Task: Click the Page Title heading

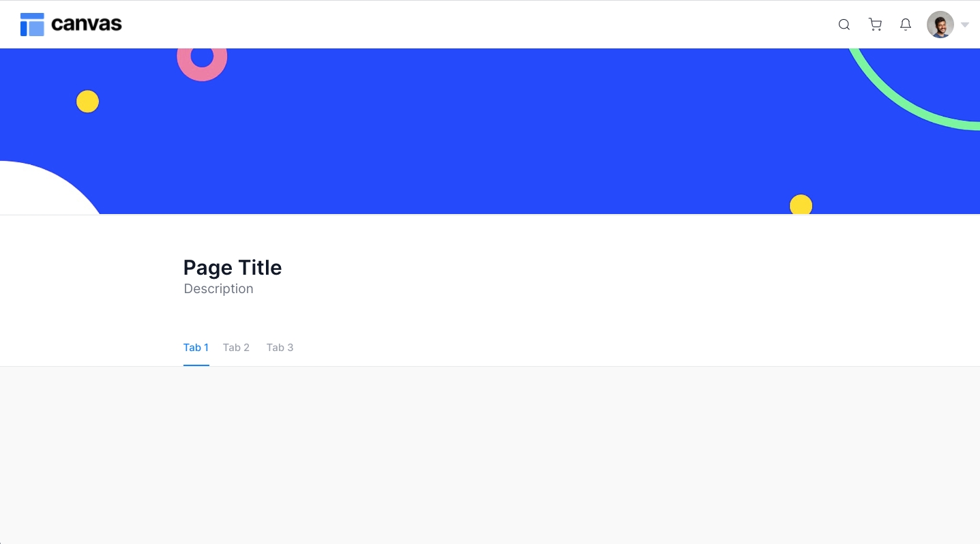Action: [233, 267]
